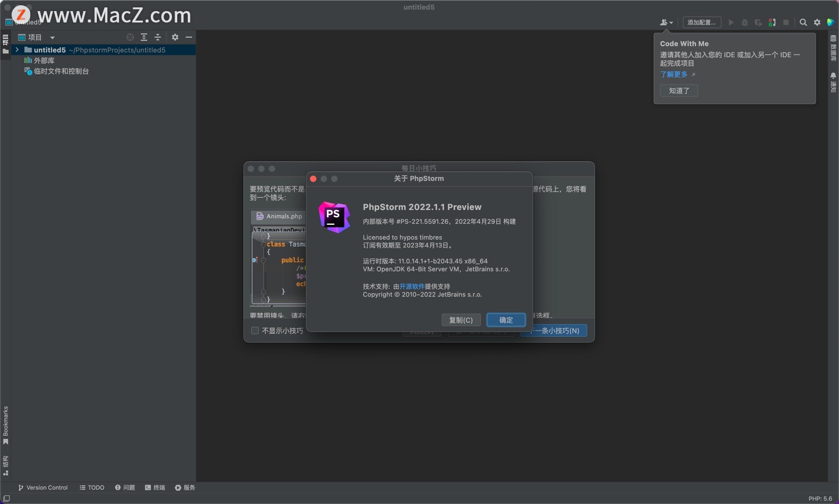Click the 内部版本号 #PS-221.5591.26 build line
This screenshot has width=839, height=504.
click(439, 222)
